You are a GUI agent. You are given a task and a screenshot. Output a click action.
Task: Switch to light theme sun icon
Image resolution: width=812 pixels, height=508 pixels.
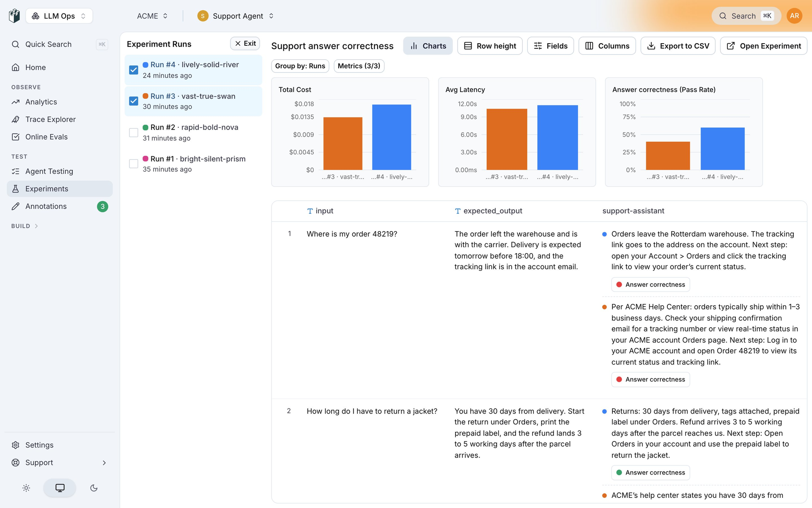coord(26,488)
